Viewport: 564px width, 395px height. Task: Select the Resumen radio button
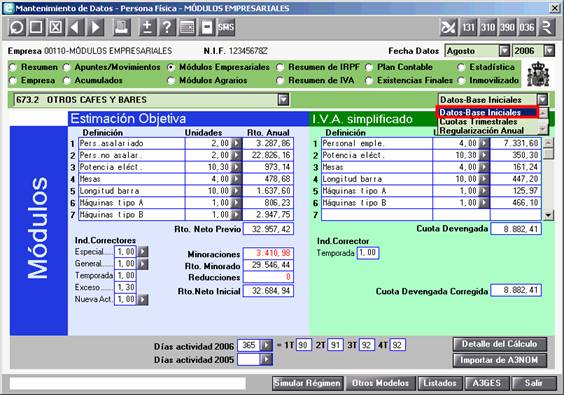click(x=13, y=67)
